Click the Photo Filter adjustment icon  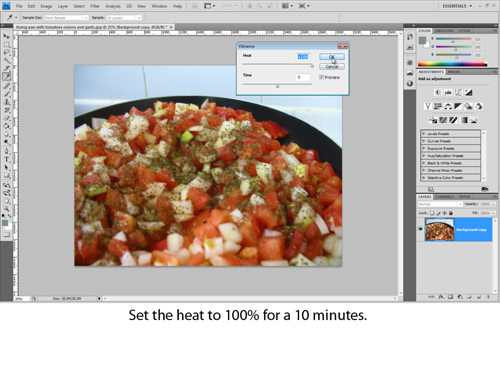click(x=469, y=106)
